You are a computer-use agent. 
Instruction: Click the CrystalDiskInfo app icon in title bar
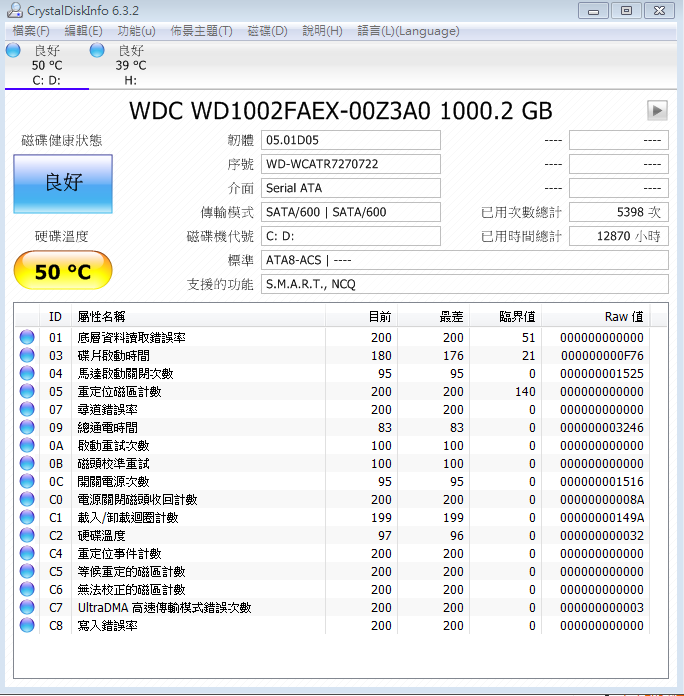tap(15, 10)
